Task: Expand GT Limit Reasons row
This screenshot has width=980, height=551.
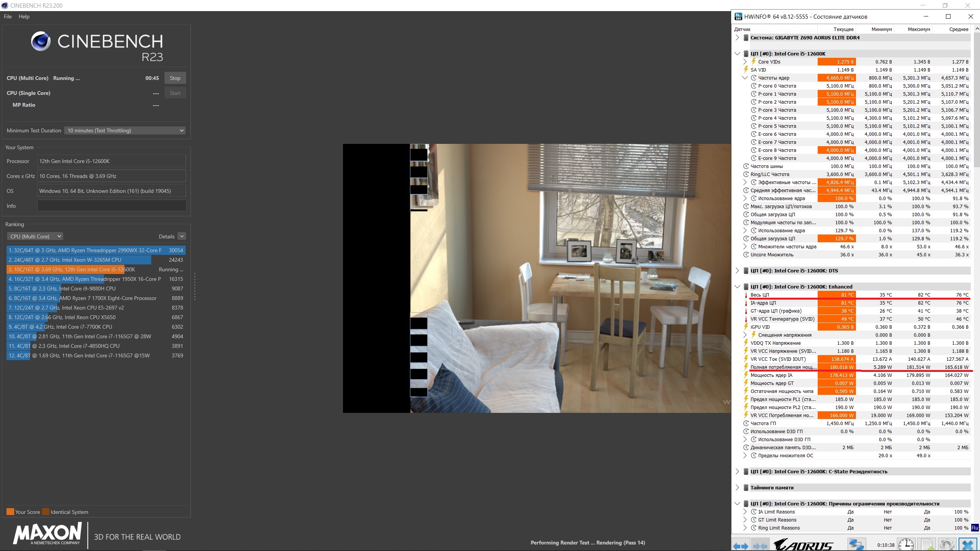Action: pyautogui.click(x=745, y=520)
